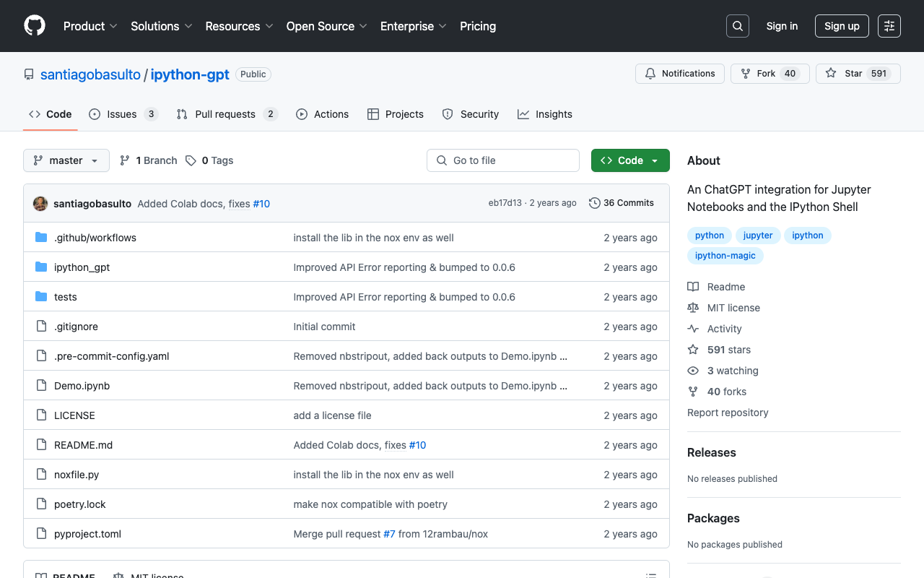Image resolution: width=924 pixels, height=578 pixels.
Task: Open the 1 Branch link
Action: [x=148, y=160]
